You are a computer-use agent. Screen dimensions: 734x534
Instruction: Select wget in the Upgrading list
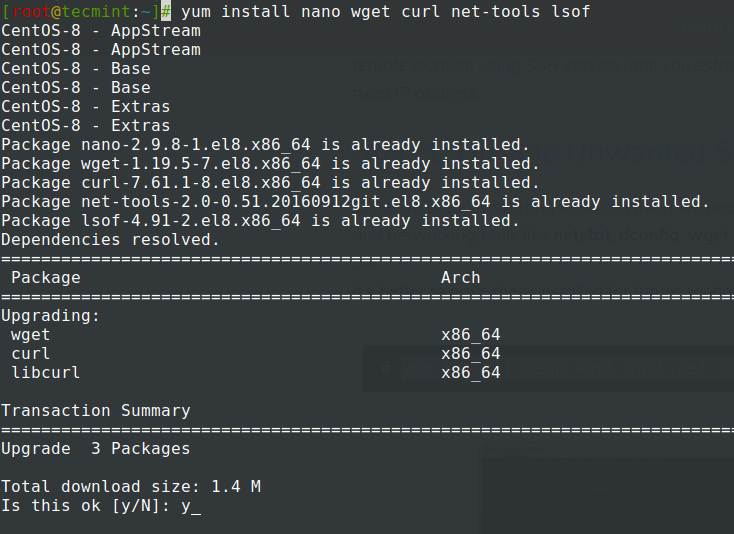(x=30, y=334)
